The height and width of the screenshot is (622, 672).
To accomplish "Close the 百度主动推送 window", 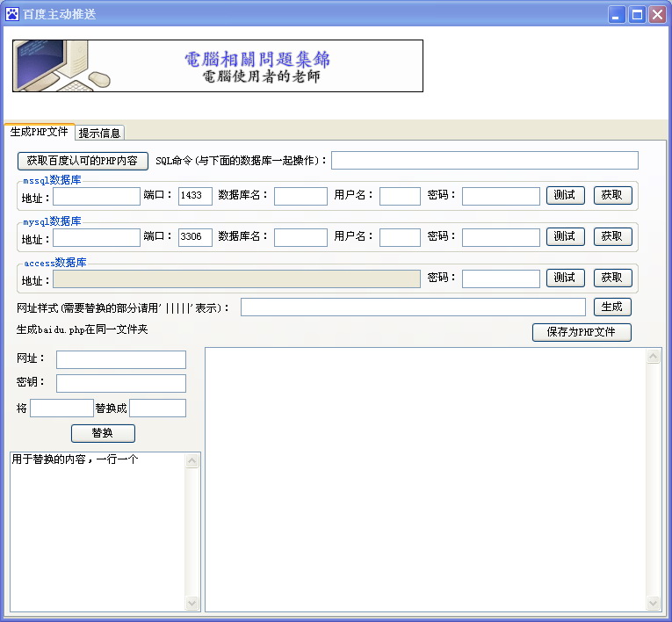I will click(657, 15).
